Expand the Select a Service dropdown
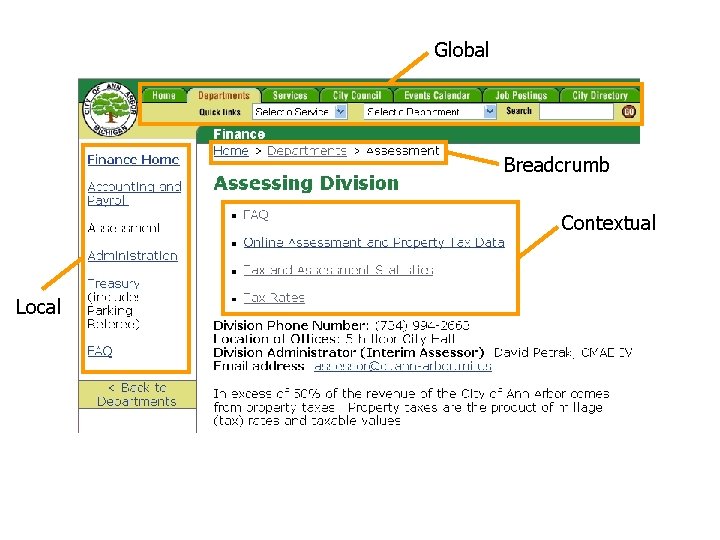Viewport: 720px width, 540px height. (299, 112)
